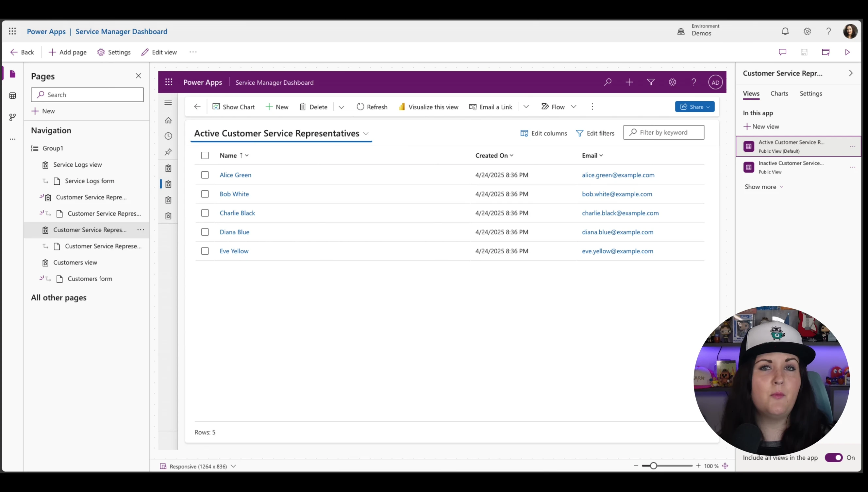The image size is (868, 492).
Task: Check the Eve Yellow row checkbox
Action: pyautogui.click(x=205, y=251)
